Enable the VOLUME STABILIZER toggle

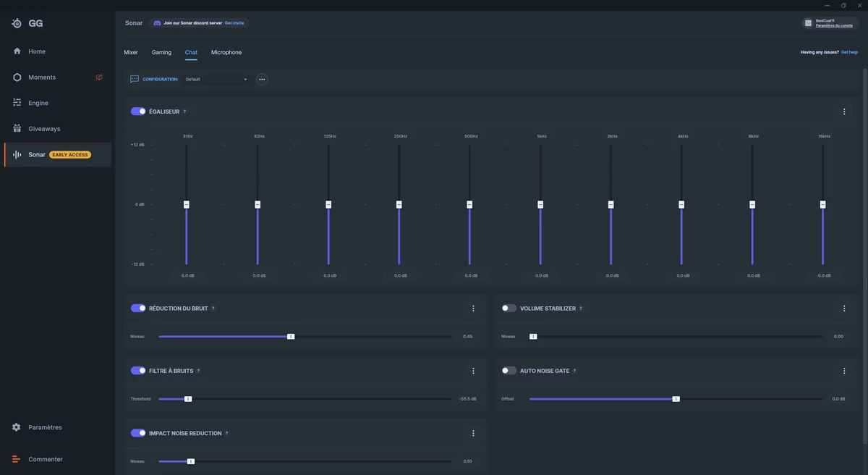(x=509, y=308)
